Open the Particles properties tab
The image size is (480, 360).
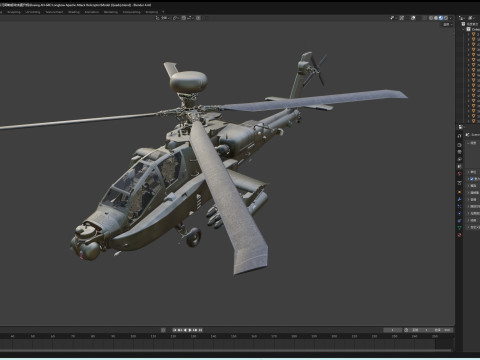pos(459,206)
